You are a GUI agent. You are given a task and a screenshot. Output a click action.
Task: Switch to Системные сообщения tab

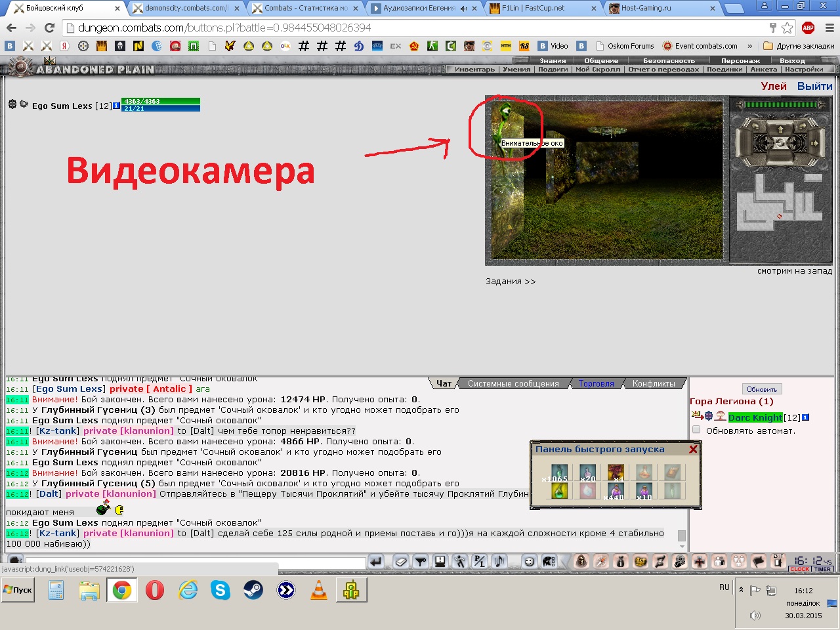coord(513,383)
